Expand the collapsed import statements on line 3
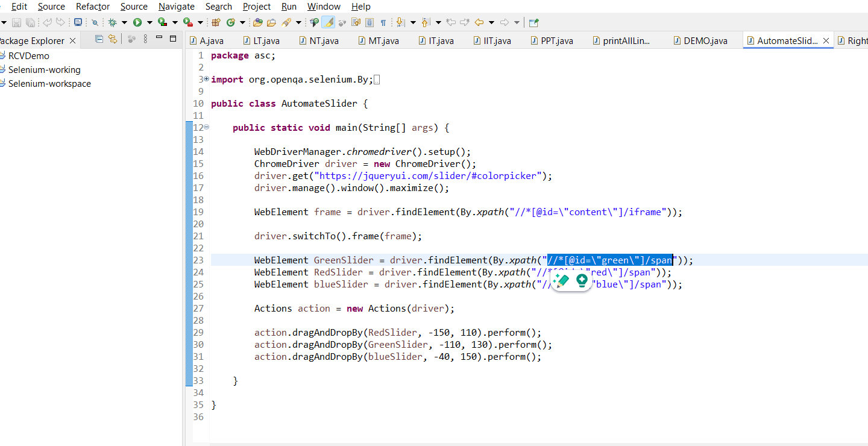 point(206,79)
